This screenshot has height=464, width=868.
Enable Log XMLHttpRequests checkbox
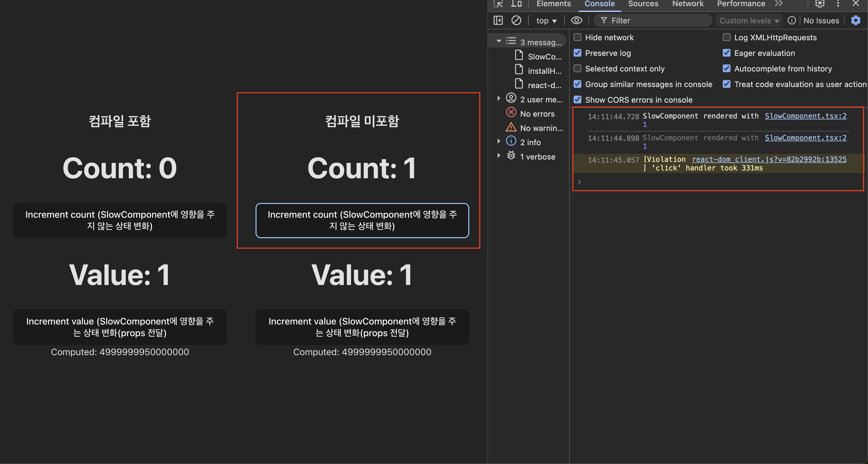726,37
